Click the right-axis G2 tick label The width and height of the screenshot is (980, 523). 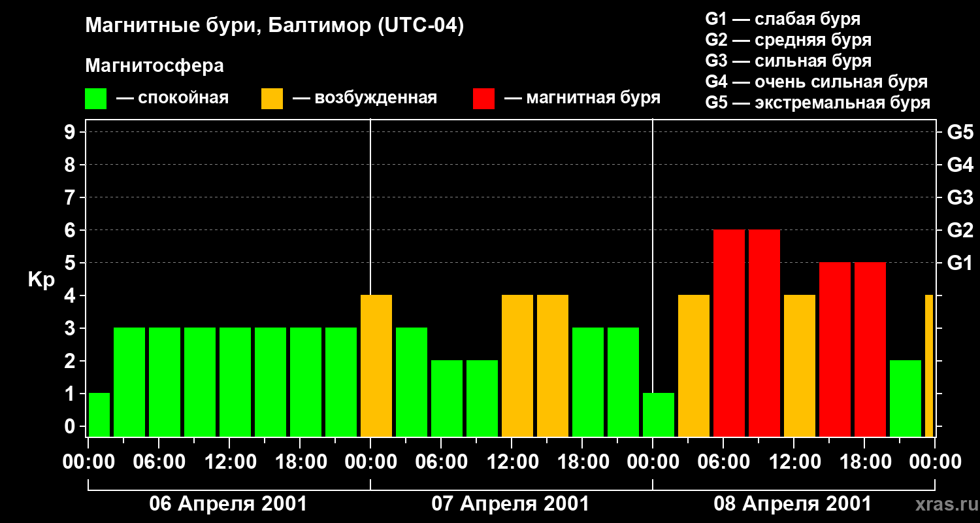960,230
